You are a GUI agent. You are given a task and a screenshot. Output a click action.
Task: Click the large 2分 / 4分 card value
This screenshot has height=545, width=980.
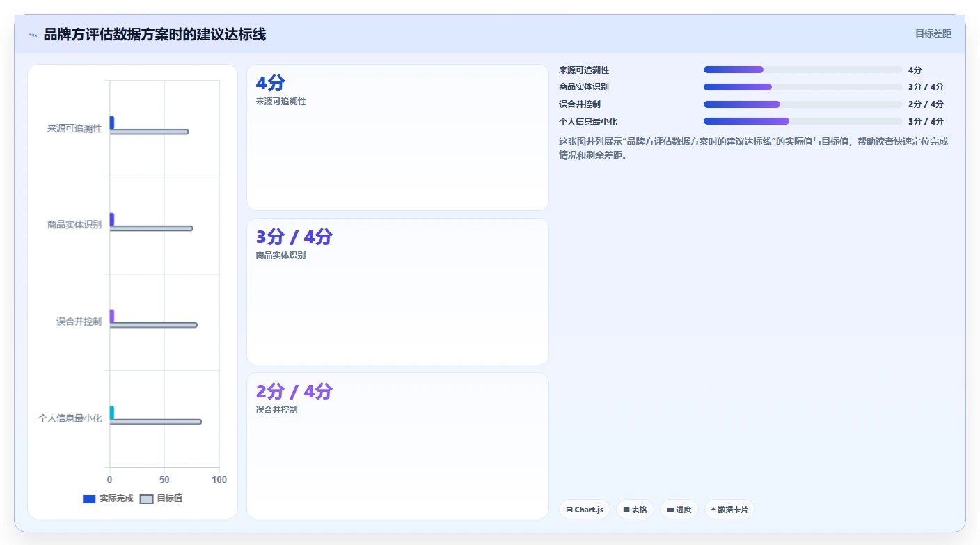coord(294,391)
